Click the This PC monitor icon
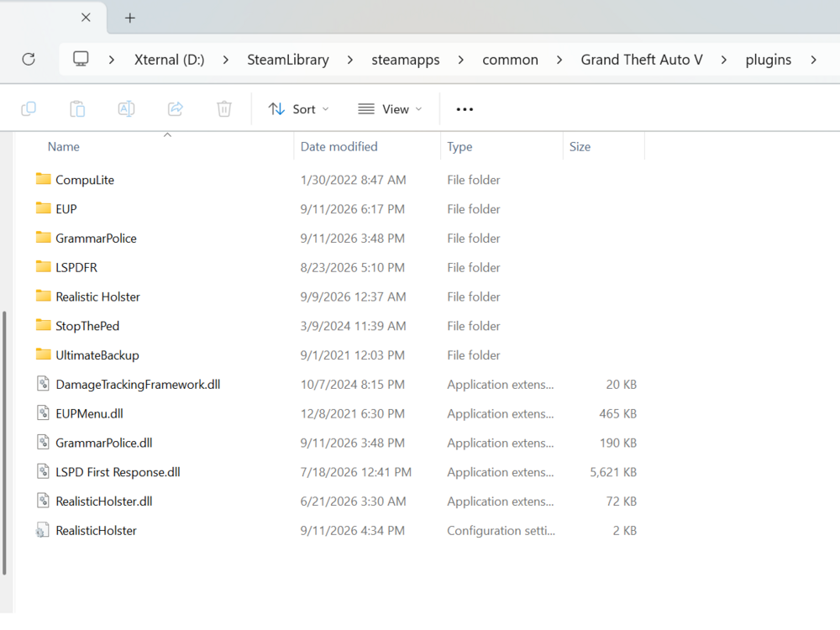Screen dimensions: 840x630 tap(81, 59)
